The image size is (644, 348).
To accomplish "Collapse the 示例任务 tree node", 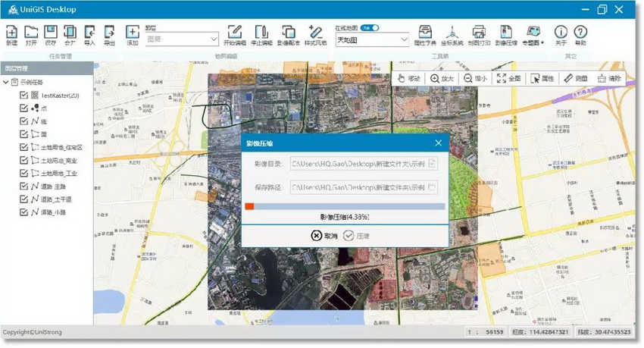I will tap(6, 82).
